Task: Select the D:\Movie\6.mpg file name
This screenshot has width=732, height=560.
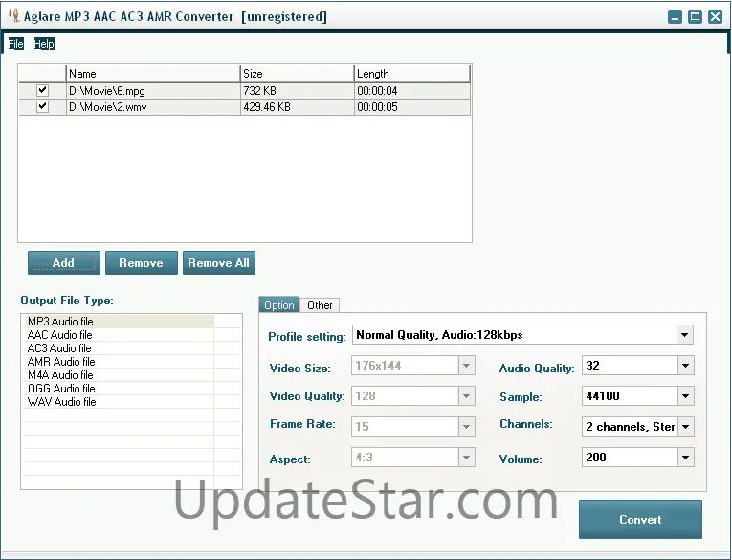Action: click(x=107, y=91)
